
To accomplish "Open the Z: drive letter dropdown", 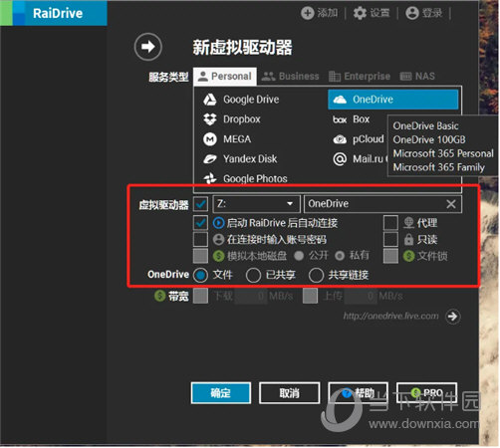I will (256, 204).
